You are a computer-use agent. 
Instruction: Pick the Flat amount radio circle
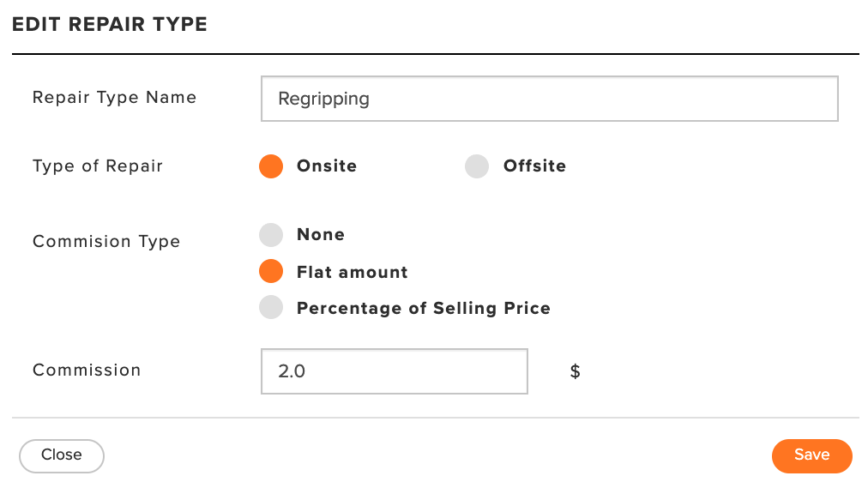[271, 271]
